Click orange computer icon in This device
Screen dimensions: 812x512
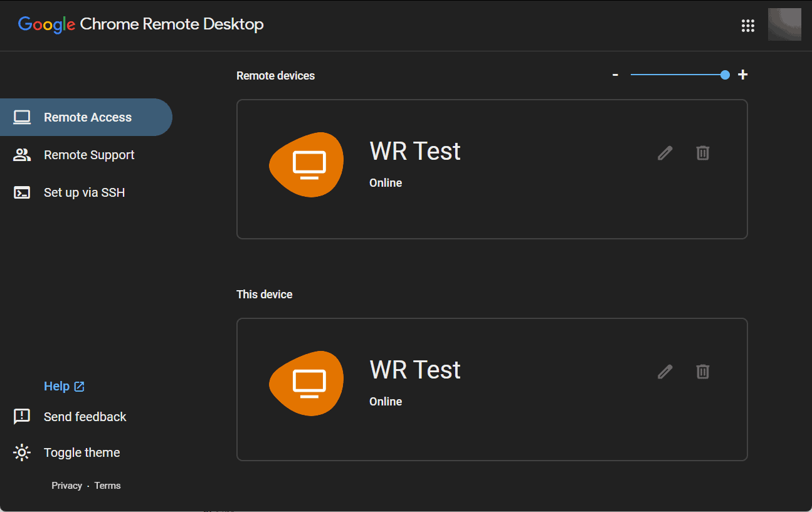[307, 384]
